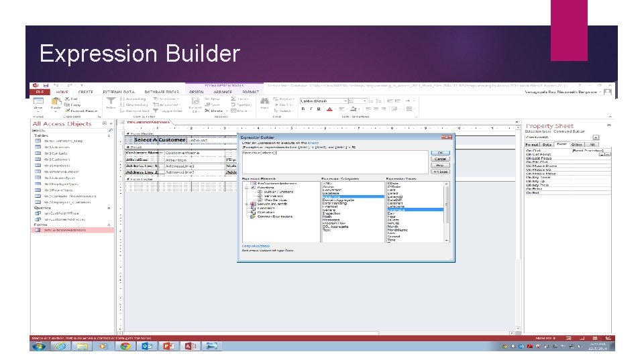
Task: Click the Italic formatting icon
Action: click(311, 109)
